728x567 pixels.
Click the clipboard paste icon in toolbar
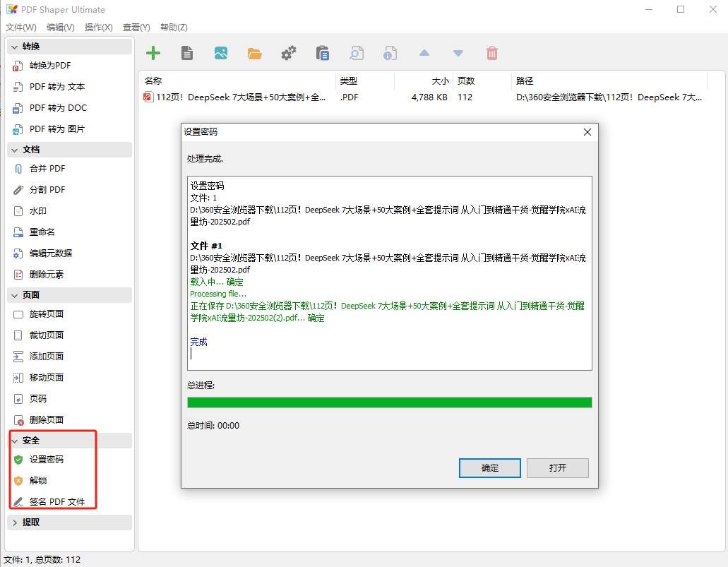coord(322,54)
